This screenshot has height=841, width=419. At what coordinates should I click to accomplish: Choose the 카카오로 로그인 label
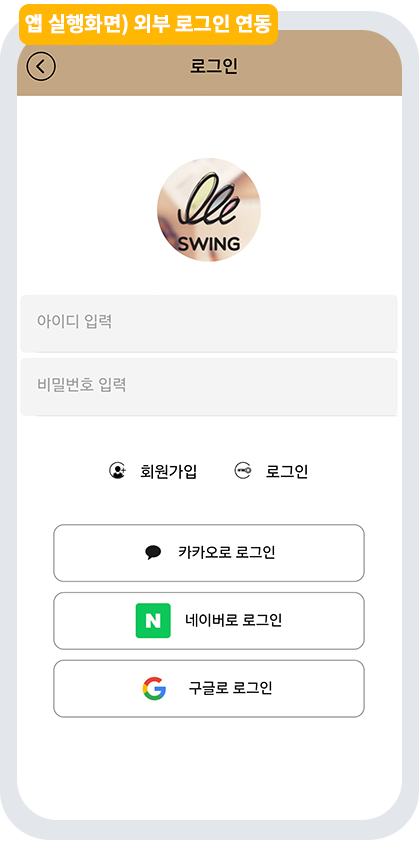click(227, 552)
